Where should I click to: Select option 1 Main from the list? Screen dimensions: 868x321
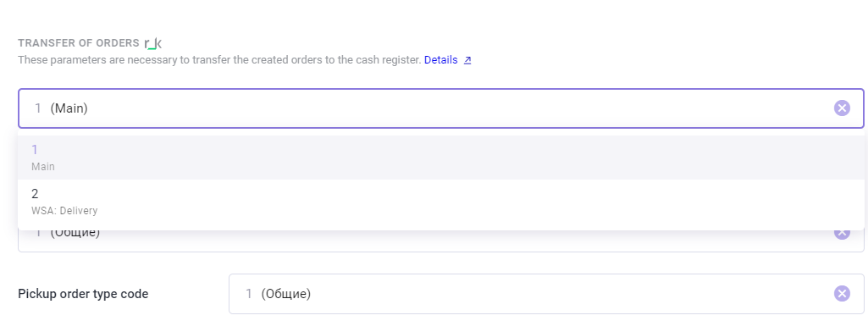coord(440,158)
